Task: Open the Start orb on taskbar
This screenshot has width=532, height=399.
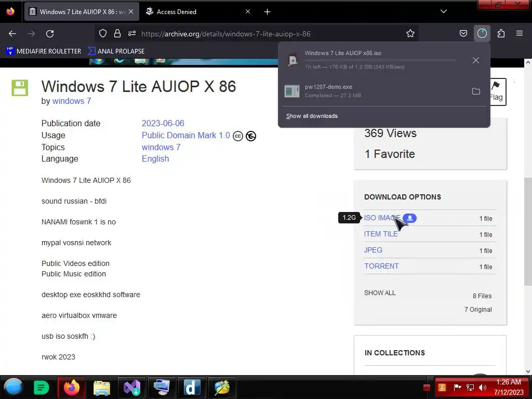Action: click(14, 387)
